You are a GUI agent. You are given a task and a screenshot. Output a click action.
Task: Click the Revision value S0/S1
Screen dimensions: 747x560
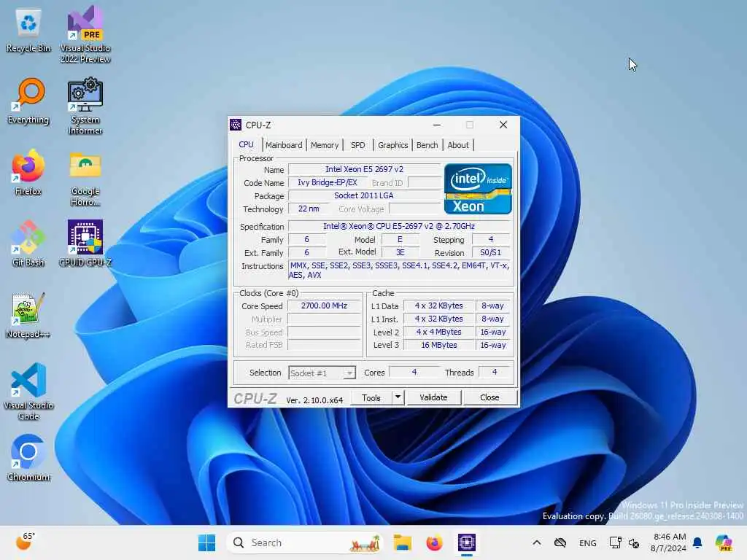[x=491, y=252]
